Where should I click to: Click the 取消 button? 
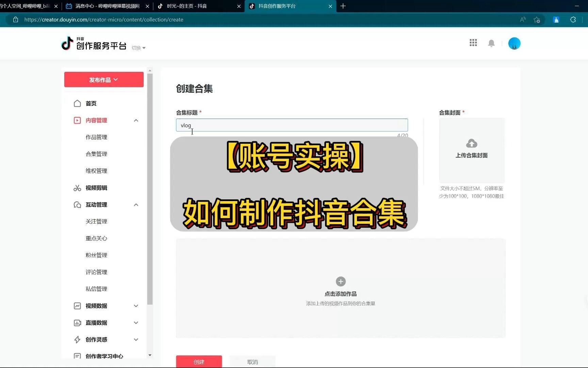coord(252,362)
